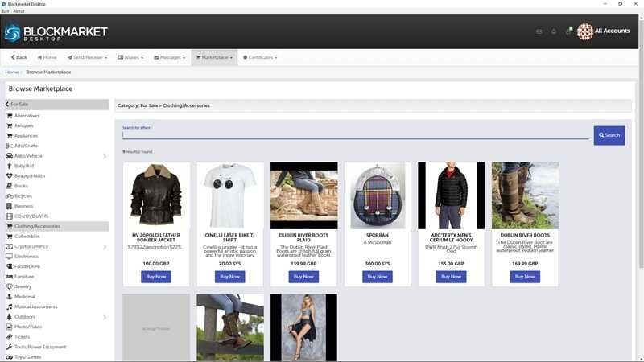
Task: Open the notifications bell icon
Action: 554,31
